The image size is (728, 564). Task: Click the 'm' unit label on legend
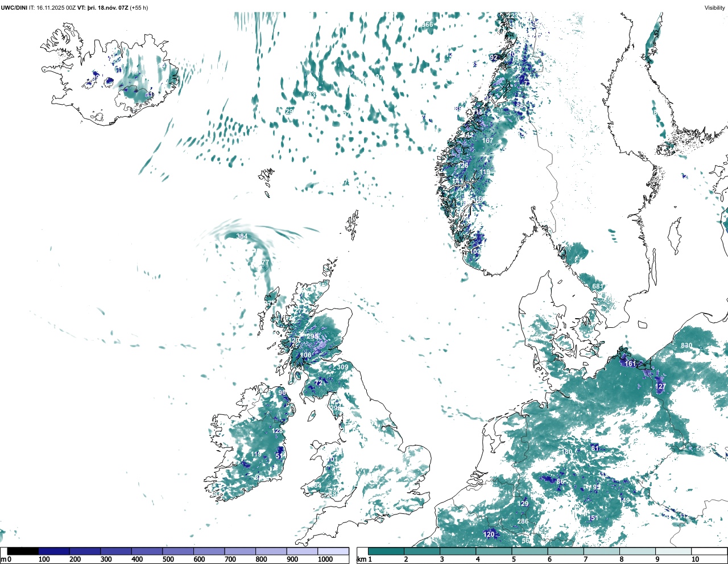pos(3,559)
